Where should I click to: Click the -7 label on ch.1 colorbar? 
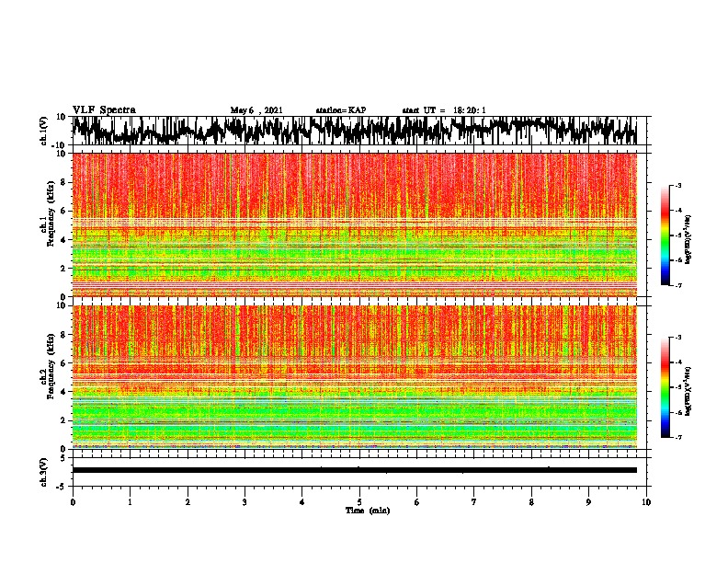[x=678, y=285]
